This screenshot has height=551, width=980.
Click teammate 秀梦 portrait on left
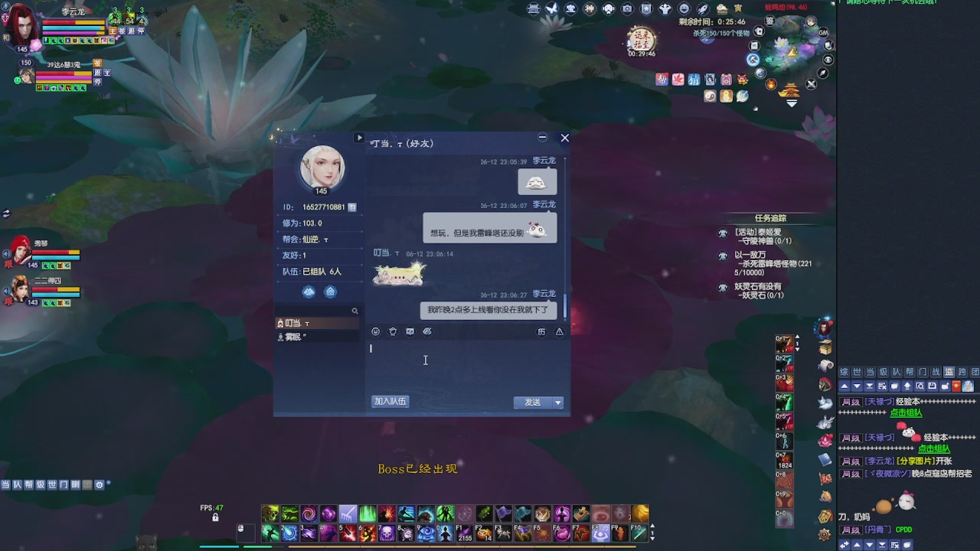(x=20, y=251)
